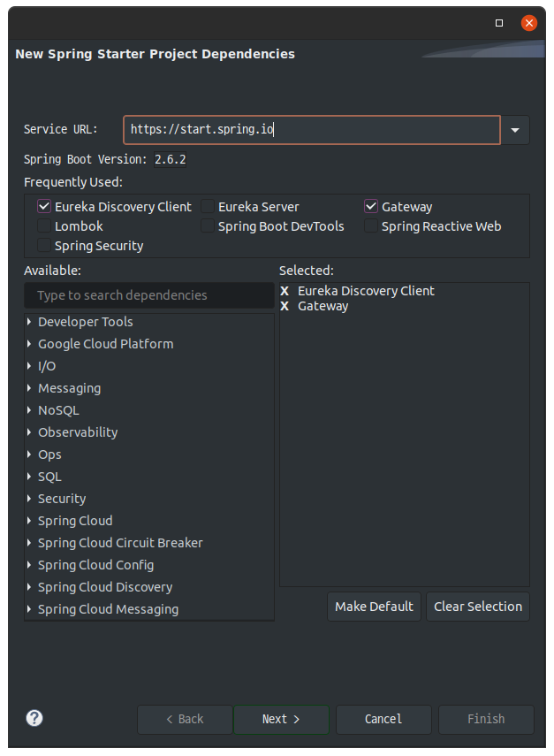Click the Available label
Screen dimensions: 554x756
(52, 271)
